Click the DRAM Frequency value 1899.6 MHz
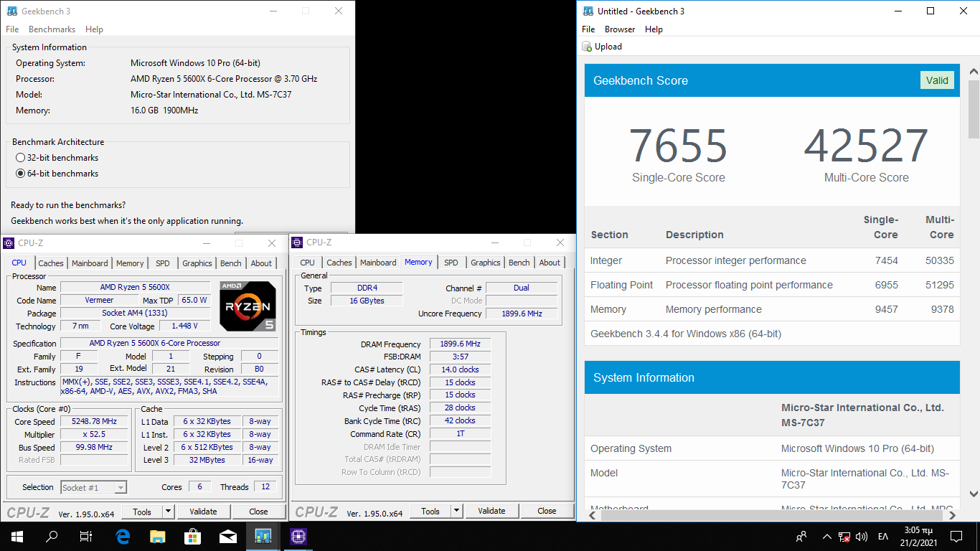The width and height of the screenshot is (980, 551). point(460,344)
